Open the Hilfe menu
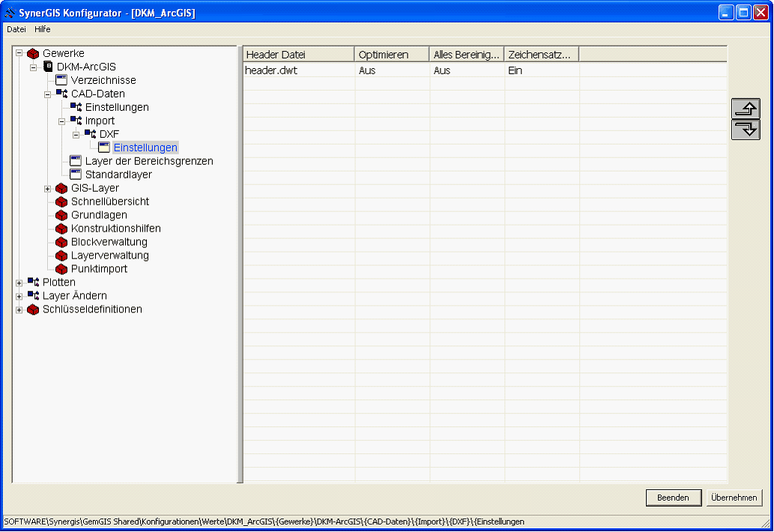 [43, 29]
